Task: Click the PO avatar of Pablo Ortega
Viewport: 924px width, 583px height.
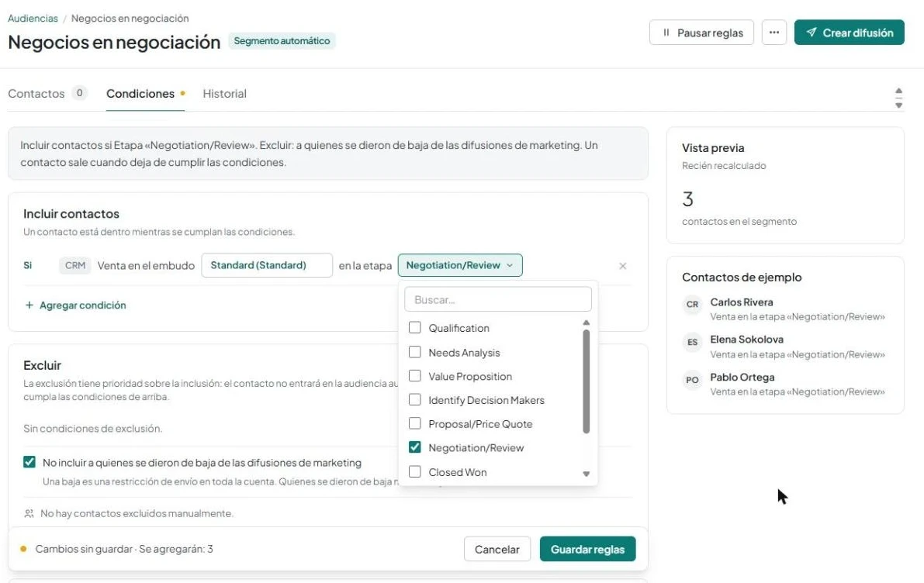Action: coord(692,380)
